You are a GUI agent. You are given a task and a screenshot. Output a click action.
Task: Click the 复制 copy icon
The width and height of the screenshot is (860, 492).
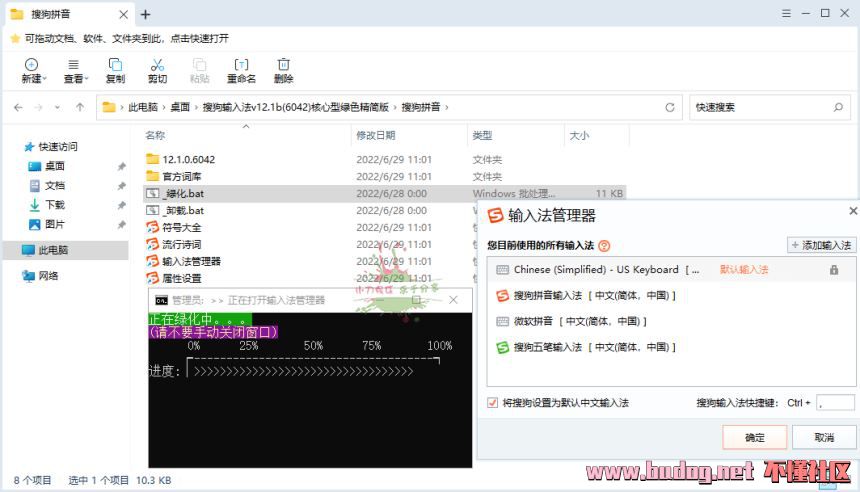[x=115, y=65]
